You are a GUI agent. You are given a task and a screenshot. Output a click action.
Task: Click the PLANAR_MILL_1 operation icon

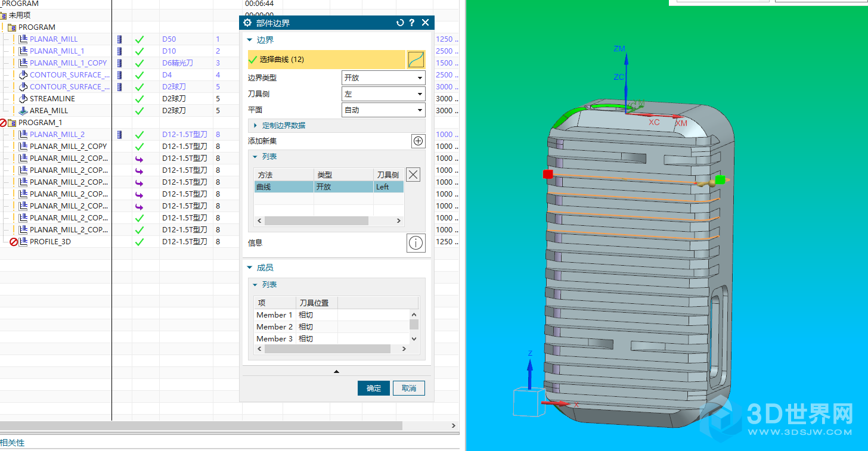23,51
